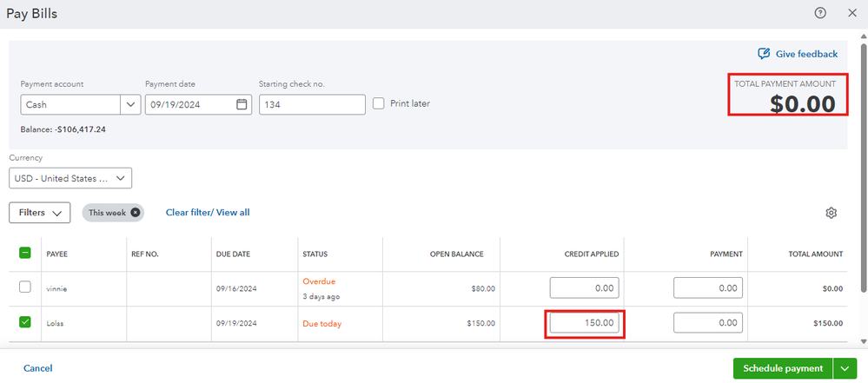Open the payment date calendar picker

[x=242, y=104]
